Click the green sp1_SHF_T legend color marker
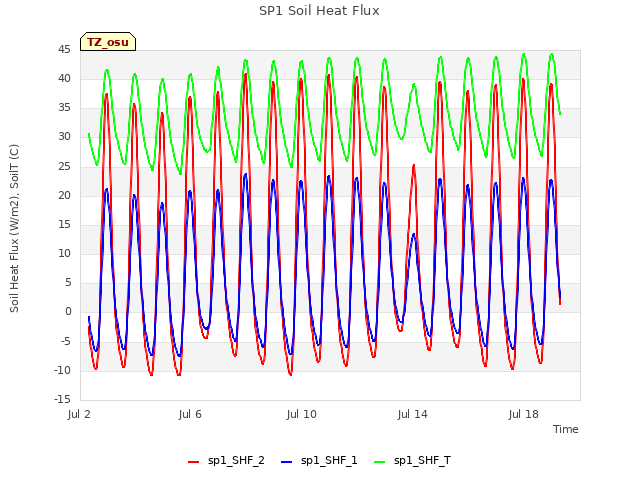This screenshot has width=640, height=480. point(380,462)
